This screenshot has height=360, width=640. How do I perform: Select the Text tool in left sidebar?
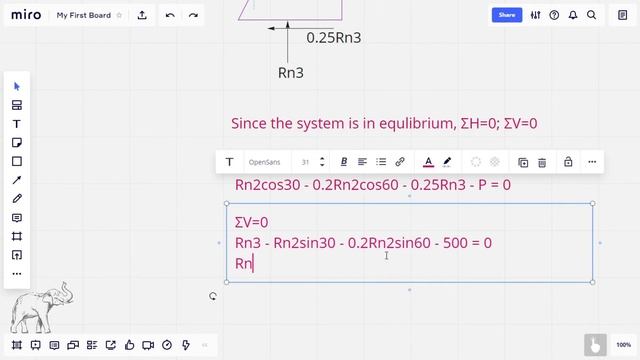[x=17, y=124]
